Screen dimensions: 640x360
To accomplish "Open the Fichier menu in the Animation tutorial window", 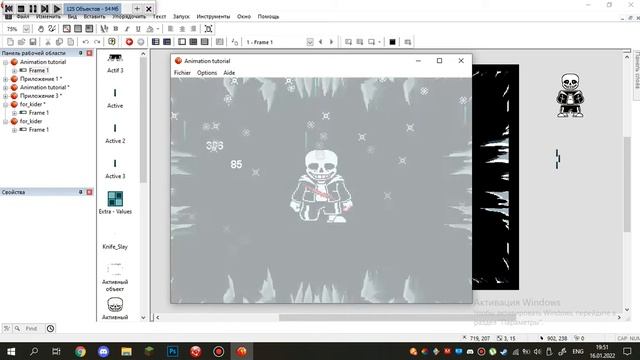I will (182, 73).
